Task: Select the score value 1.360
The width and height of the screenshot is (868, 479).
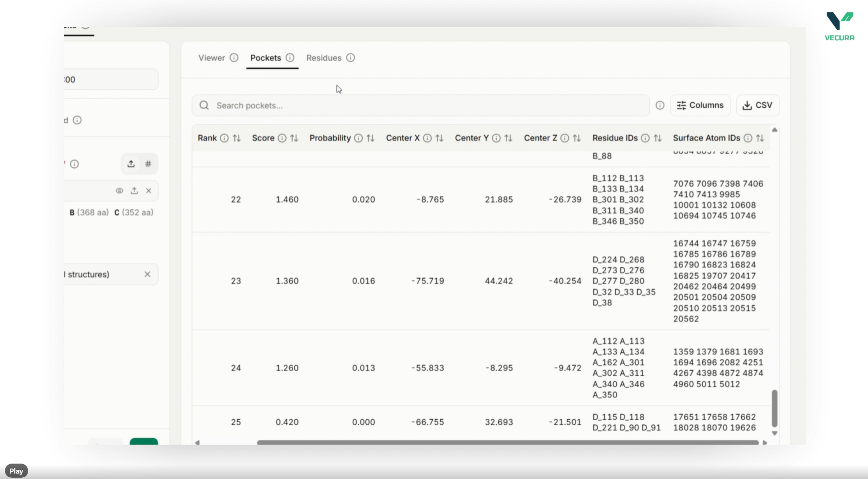Action: click(x=287, y=281)
